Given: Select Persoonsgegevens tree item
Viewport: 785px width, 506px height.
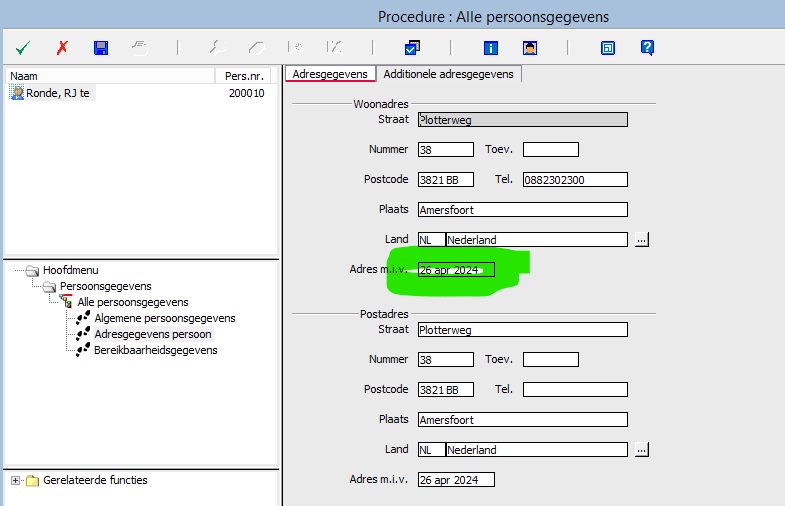Looking at the screenshot, I should 106,286.
